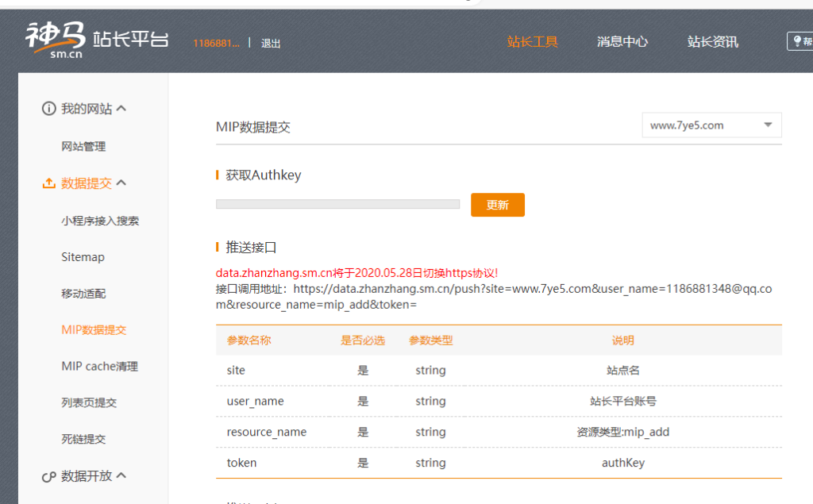The width and height of the screenshot is (813, 504).
Task: Select 列表页提交 in sidebar
Action: (x=89, y=402)
